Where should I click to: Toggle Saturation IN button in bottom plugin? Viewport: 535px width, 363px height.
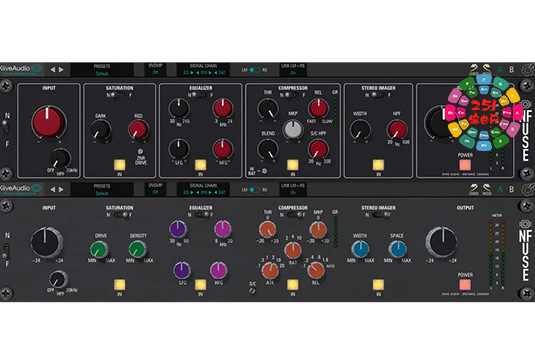pyautogui.click(x=119, y=285)
